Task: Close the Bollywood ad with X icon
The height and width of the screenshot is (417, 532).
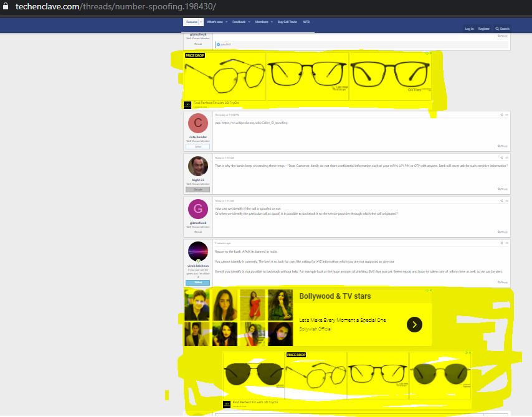Action: [430, 291]
